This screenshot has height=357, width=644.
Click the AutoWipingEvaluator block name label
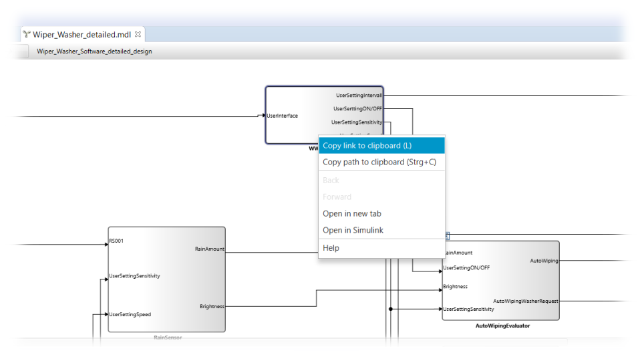tap(503, 326)
